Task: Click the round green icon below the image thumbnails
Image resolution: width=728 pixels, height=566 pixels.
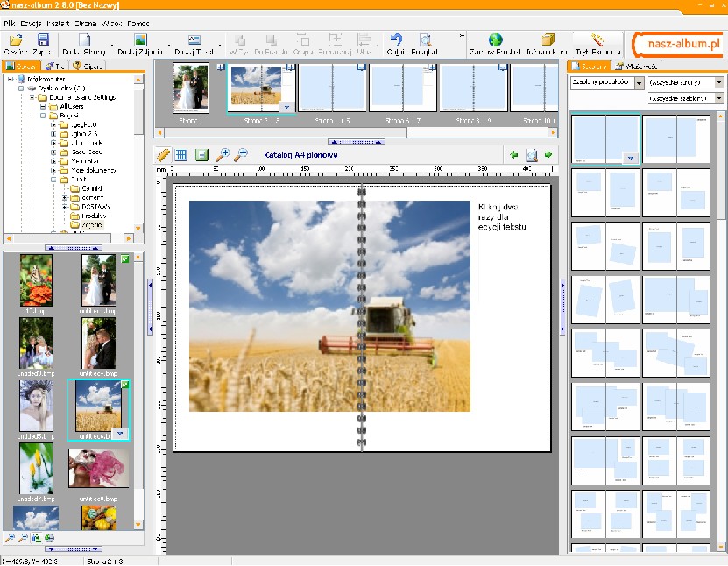Action: (49, 538)
